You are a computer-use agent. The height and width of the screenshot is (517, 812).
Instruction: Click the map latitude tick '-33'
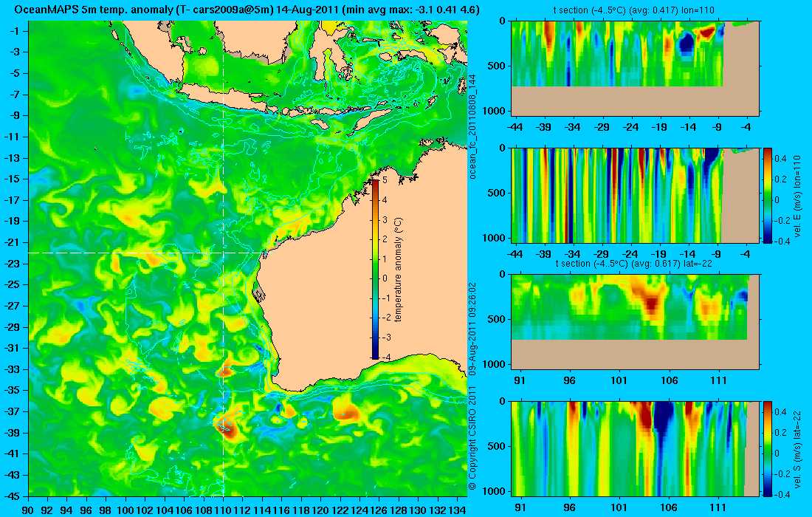13,369
